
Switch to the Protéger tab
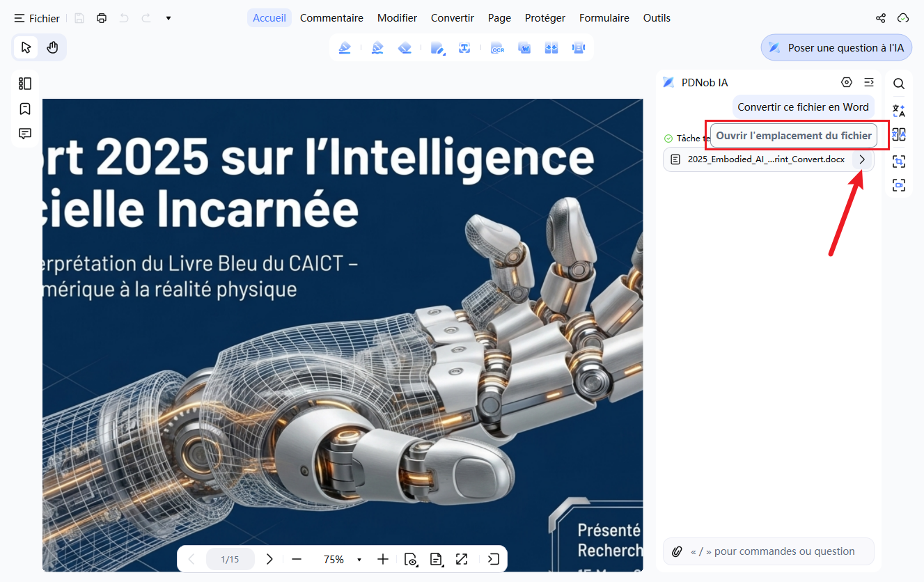[545, 18]
